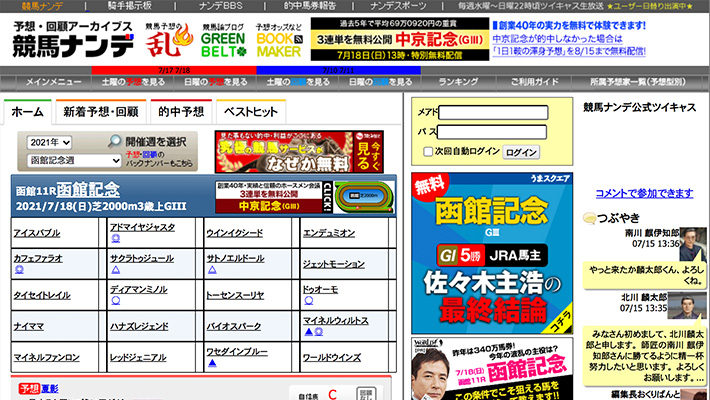Click the ログイン button
This screenshot has width=710, height=400.
(x=521, y=152)
